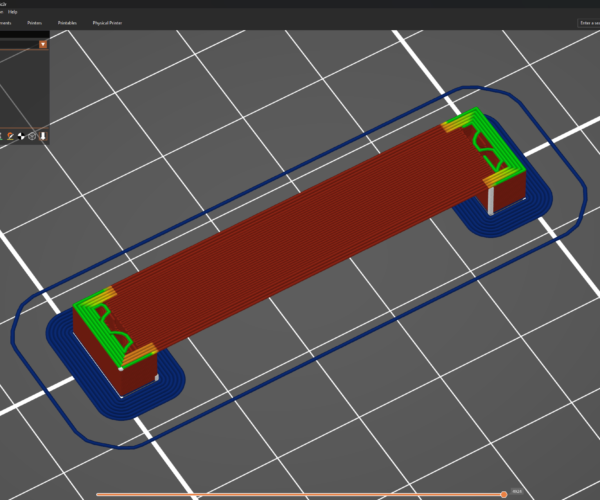This screenshot has width=600, height=500.
Task: Click the white down-arrow icon
Action: (x=43, y=136)
